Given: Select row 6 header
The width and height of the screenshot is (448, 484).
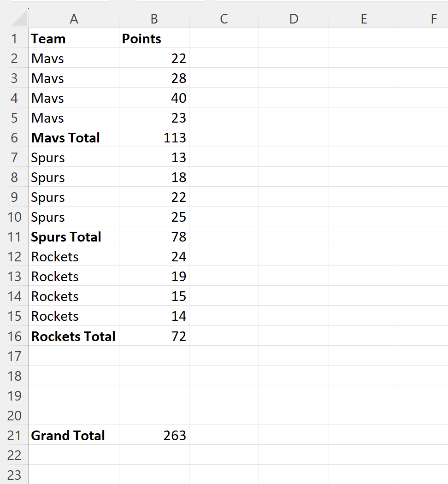Looking at the screenshot, I should [x=14, y=138].
